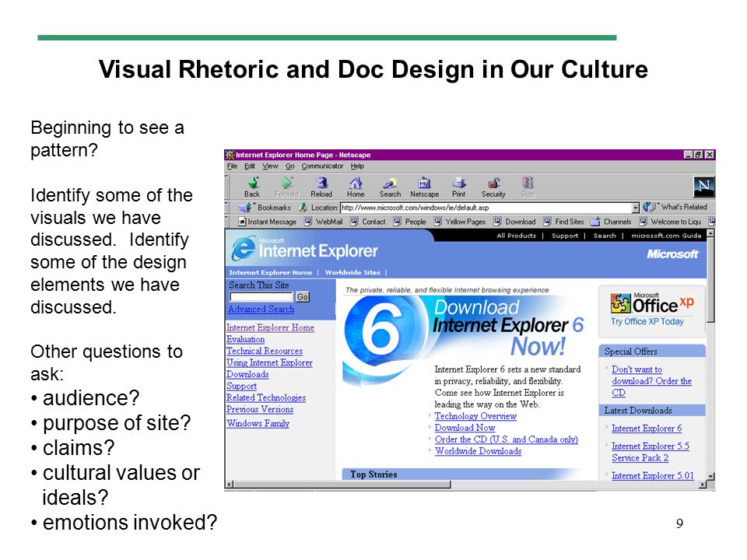Click the Worldwide Downloads link
The height and width of the screenshot is (560, 747).
pyautogui.click(x=478, y=451)
